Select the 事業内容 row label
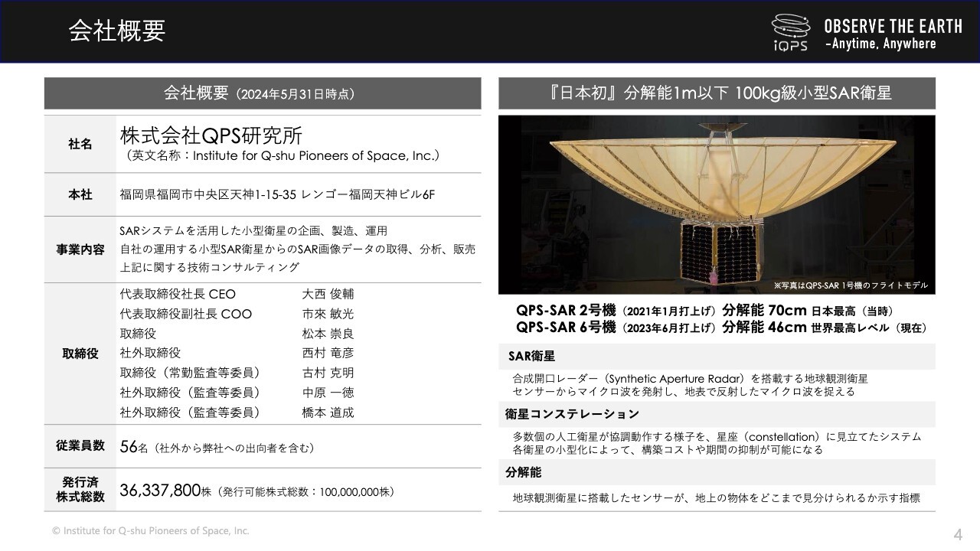The width and height of the screenshot is (980, 551). (x=79, y=249)
